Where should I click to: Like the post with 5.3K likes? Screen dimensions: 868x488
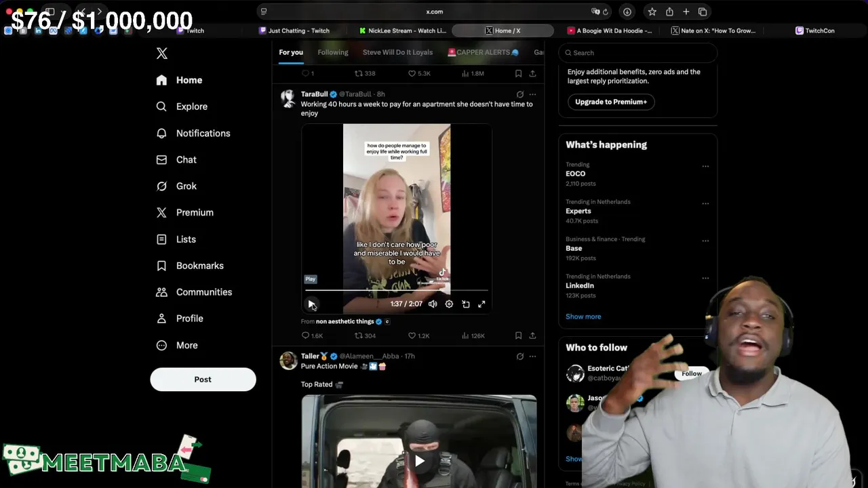(418, 73)
